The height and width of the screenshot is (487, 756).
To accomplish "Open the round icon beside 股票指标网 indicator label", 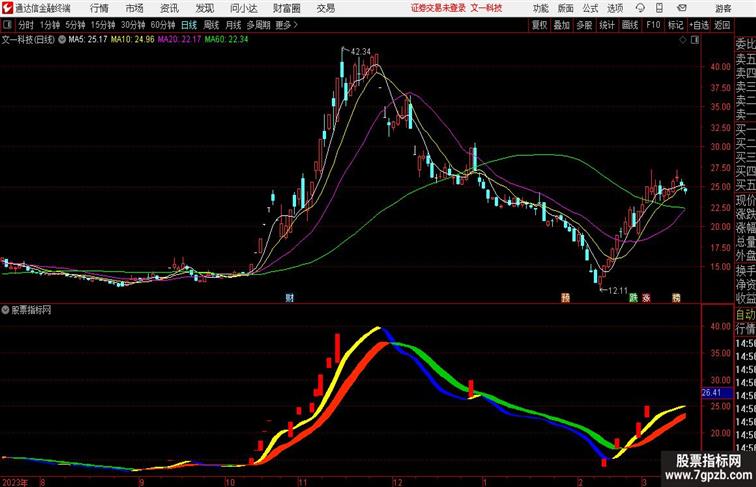I will coord(5,310).
